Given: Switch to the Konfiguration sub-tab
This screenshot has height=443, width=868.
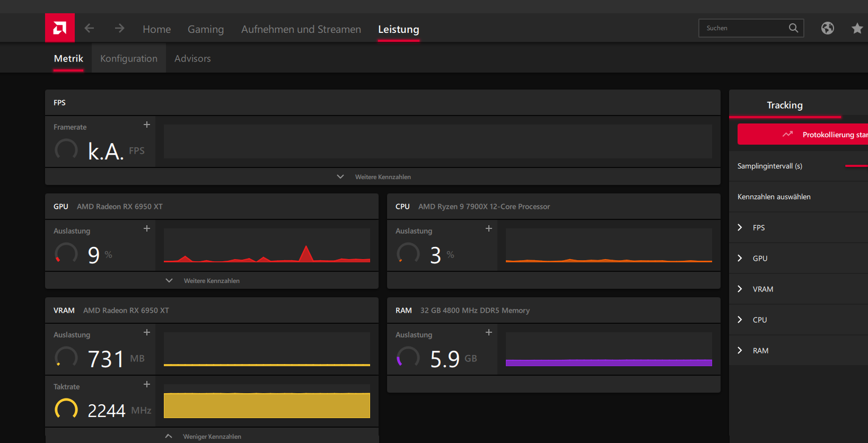Looking at the screenshot, I should 129,58.
